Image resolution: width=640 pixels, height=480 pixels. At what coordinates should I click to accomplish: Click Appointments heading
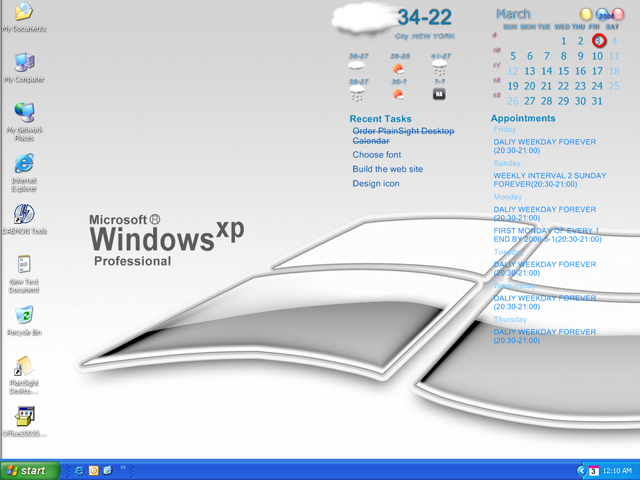523,118
